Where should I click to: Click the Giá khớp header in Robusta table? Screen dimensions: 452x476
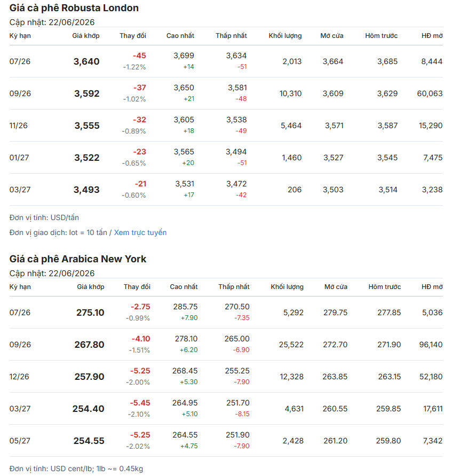coord(86,36)
